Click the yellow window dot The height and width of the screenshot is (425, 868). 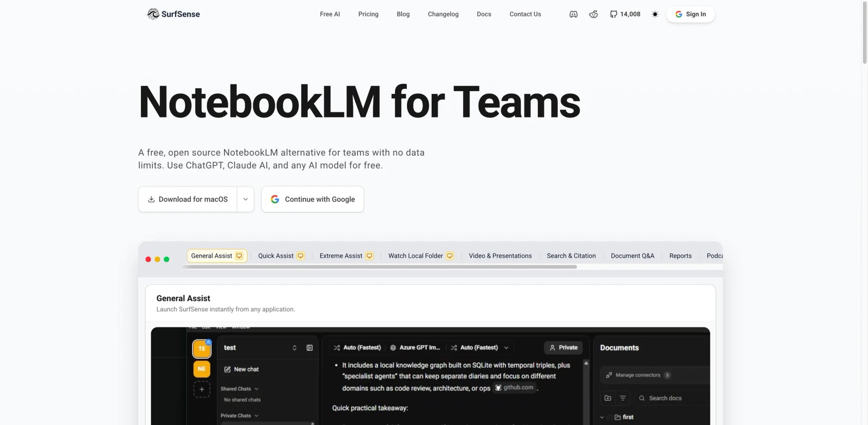(x=157, y=259)
